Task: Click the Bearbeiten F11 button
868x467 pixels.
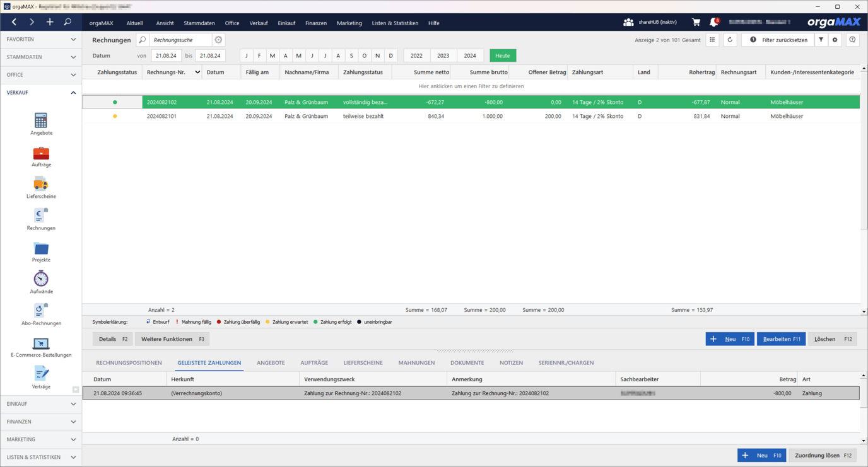Action: pos(781,339)
